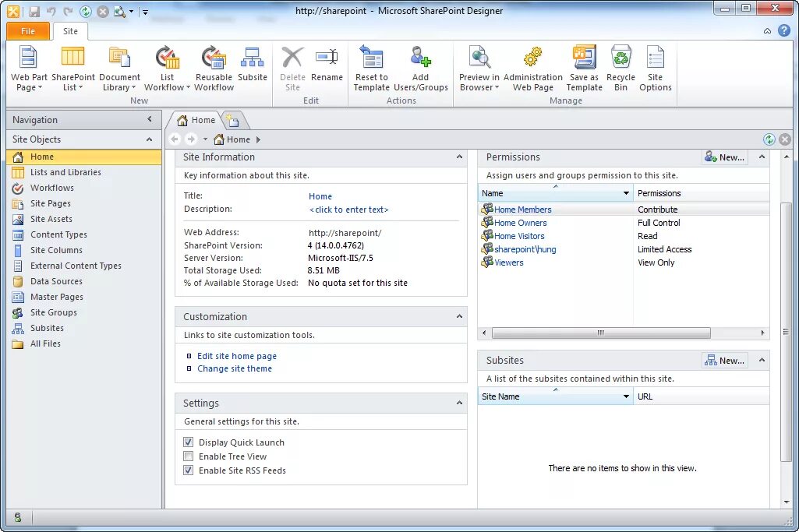This screenshot has height=532, width=799.
Task: Toggle Enable Site RSS Feeds checkbox
Action: click(x=189, y=470)
